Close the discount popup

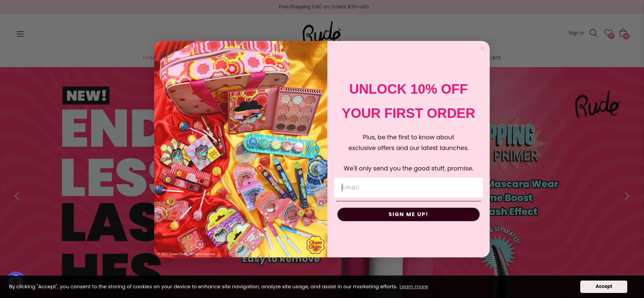[x=482, y=48]
